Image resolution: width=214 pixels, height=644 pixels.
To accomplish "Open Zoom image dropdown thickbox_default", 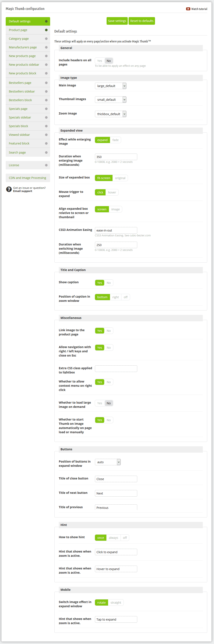I will [x=111, y=114].
